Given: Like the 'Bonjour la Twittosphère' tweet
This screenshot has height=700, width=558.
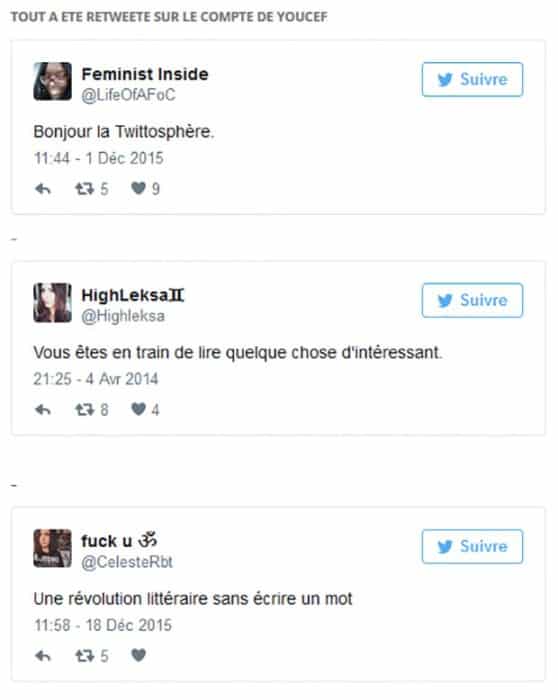Looking at the screenshot, I should (x=138, y=188).
